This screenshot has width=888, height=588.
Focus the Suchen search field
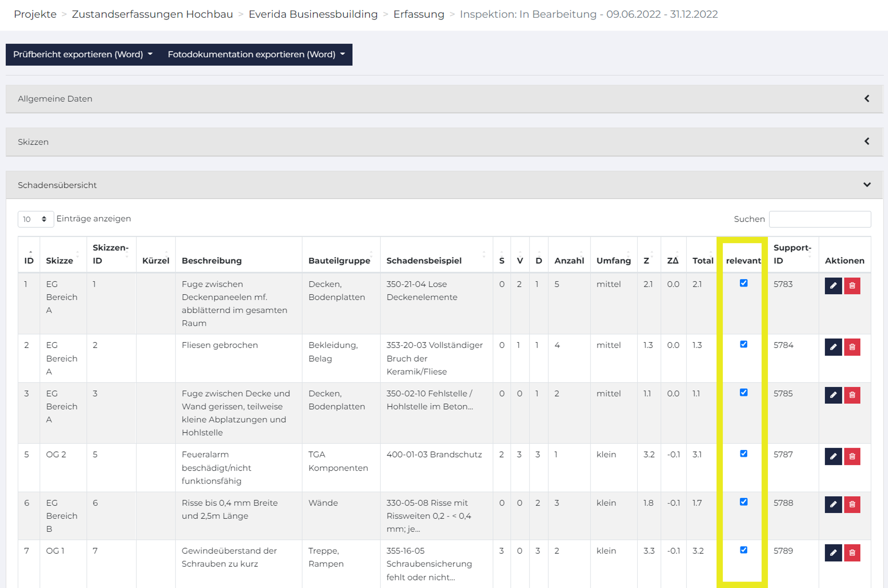pyautogui.click(x=820, y=219)
